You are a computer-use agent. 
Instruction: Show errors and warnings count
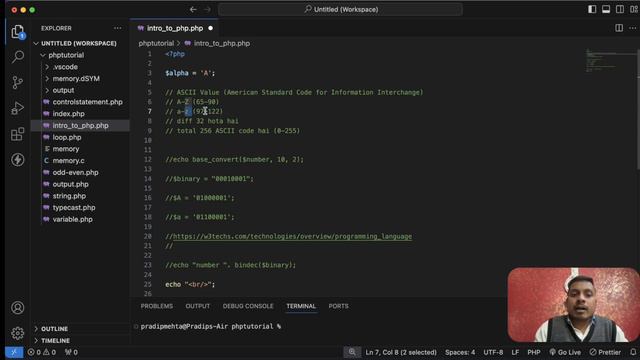tap(42, 352)
